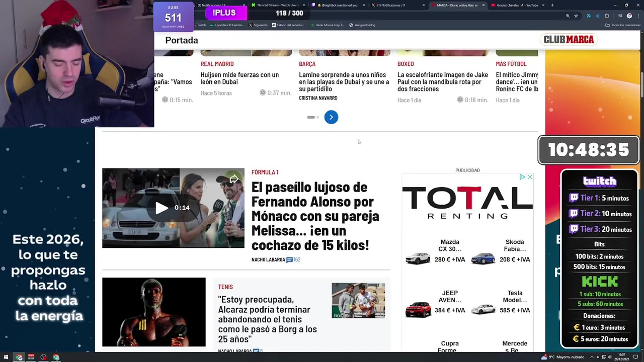Open the 'Estado del servicio' bookmark

(288, 25)
